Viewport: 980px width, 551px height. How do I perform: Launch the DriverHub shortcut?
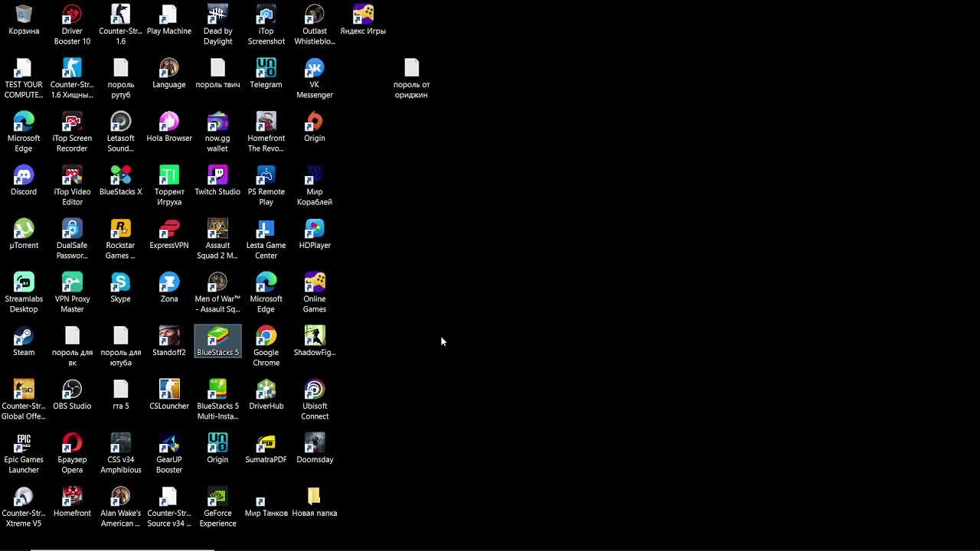point(266,396)
